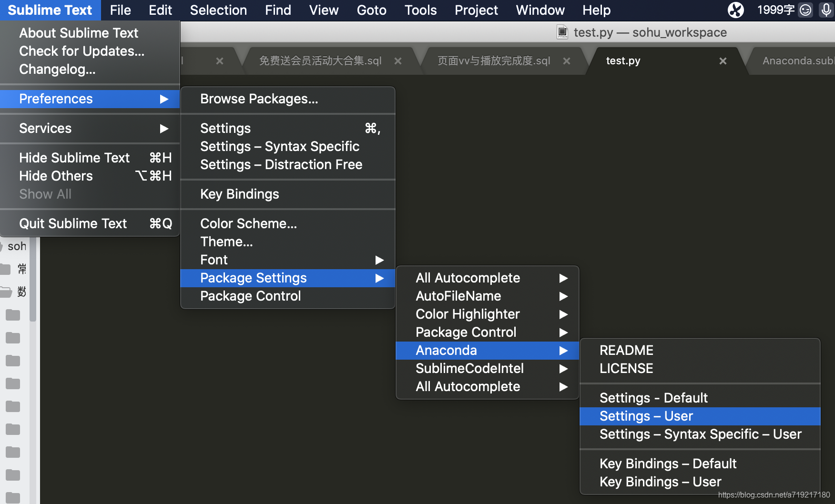Click the 1999字 word count indicator
Screen dimensions: 835x504
[775, 10]
